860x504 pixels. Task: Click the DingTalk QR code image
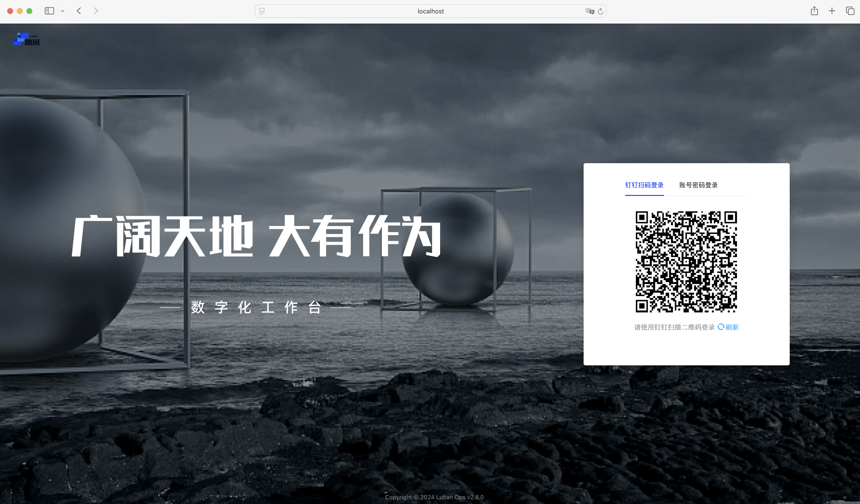(686, 261)
